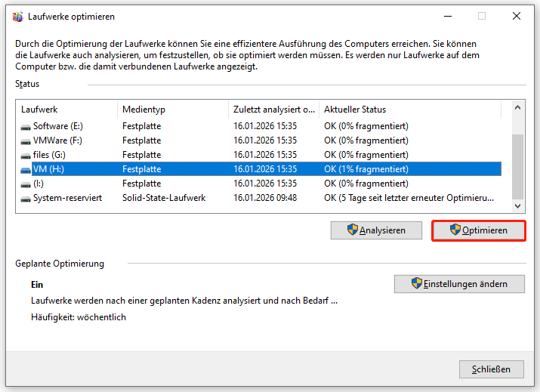Click the bold Ein status text
Viewport: 540px width, 392px height.
(37, 285)
